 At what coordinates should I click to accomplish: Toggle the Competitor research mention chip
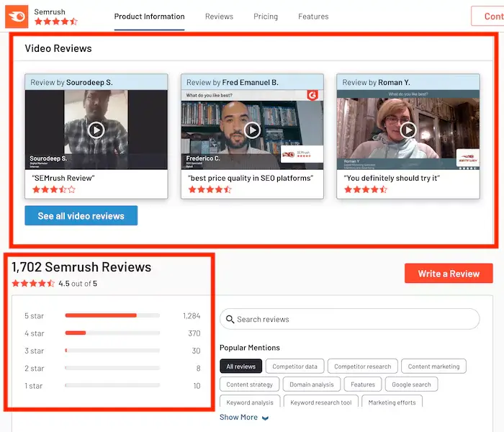363,366
